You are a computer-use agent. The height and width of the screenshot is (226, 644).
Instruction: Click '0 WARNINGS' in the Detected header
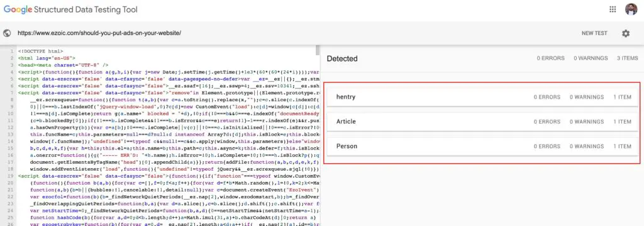point(591,58)
